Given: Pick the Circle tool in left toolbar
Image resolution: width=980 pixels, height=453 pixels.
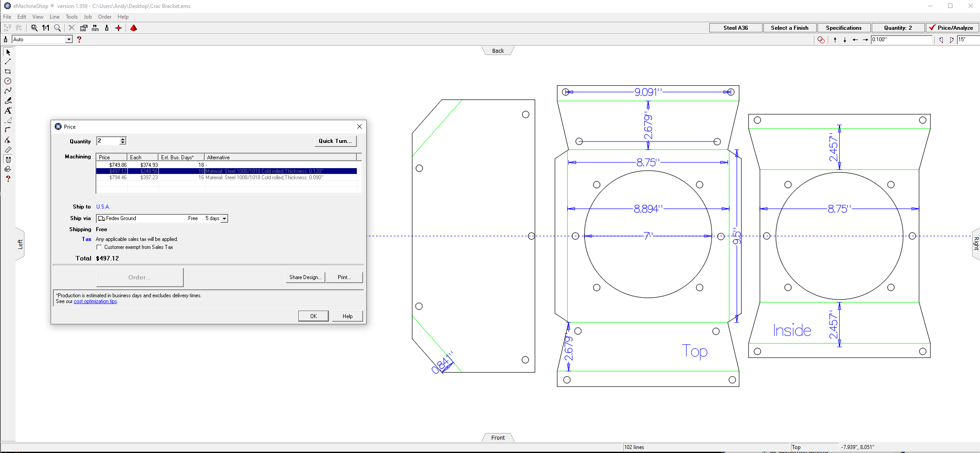Looking at the screenshot, I should click(8, 81).
